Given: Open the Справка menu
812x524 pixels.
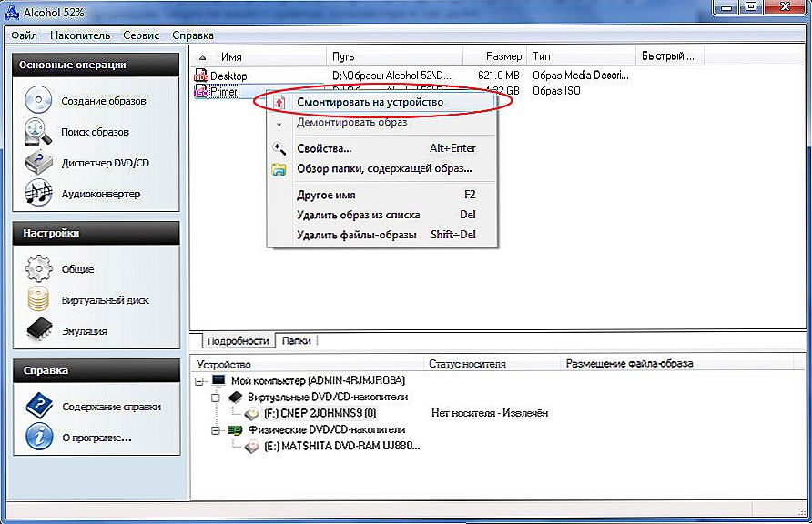Looking at the screenshot, I should click(x=193, y=35).
